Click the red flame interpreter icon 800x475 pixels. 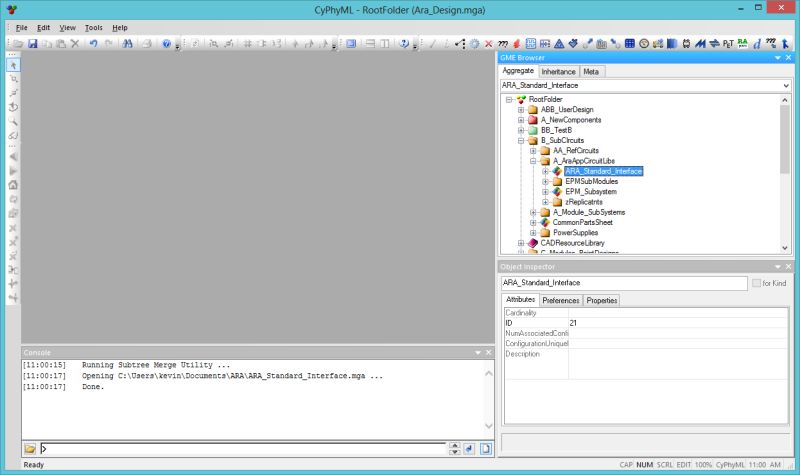click(x=516, y=44)
